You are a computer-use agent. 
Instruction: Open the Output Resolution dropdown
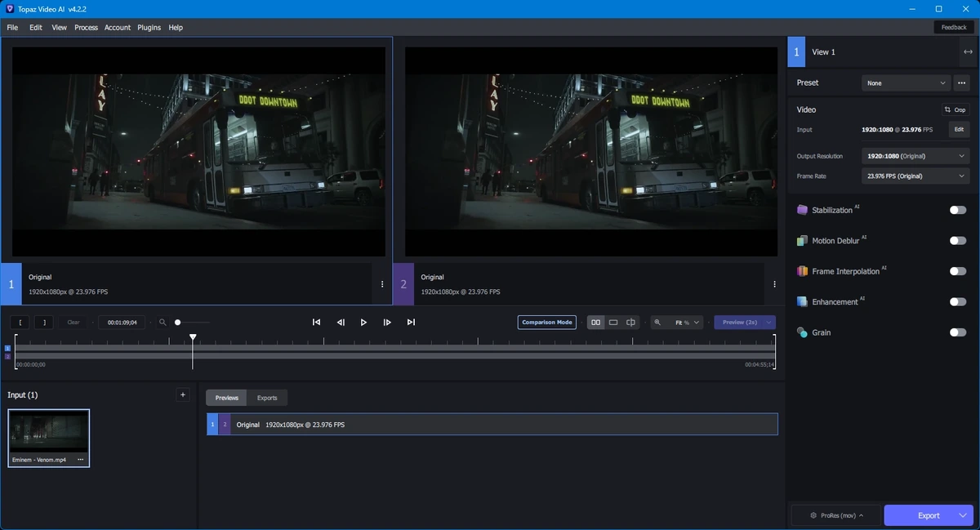(x=915, y=156)
